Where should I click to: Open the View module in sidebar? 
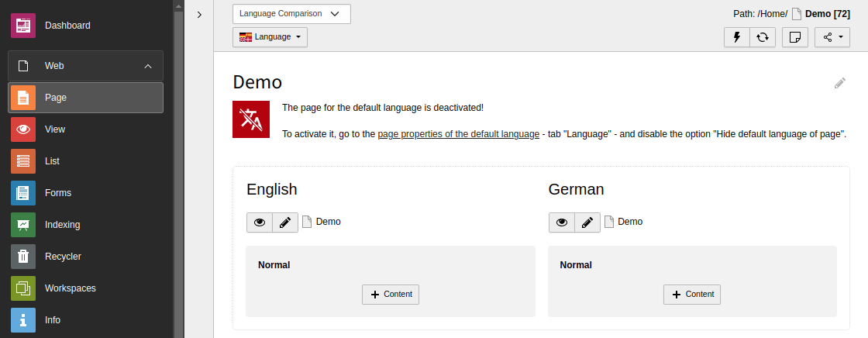click(54, 129)
